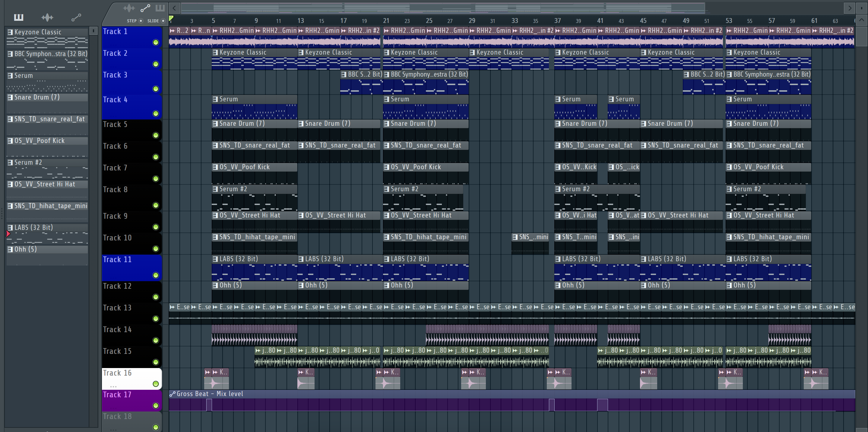Click the automation clip focus icon above Track 1

(x=145, y=8)
